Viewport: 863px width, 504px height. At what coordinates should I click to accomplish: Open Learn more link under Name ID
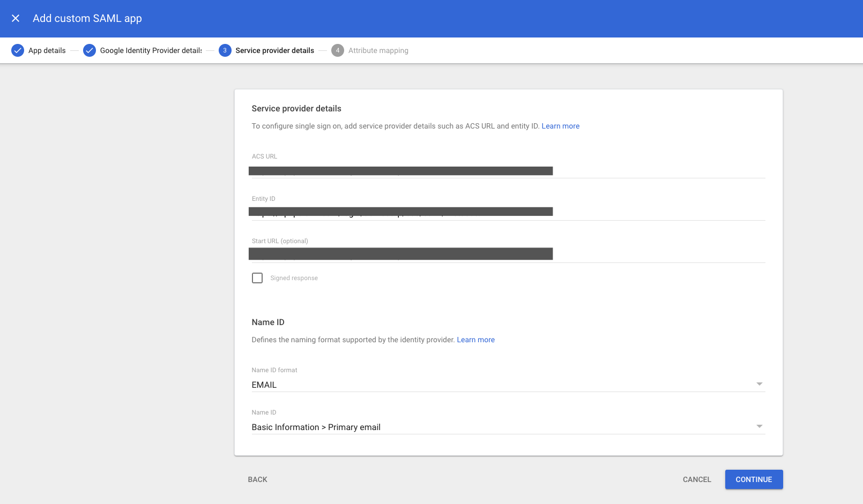(x=475, y=340)
